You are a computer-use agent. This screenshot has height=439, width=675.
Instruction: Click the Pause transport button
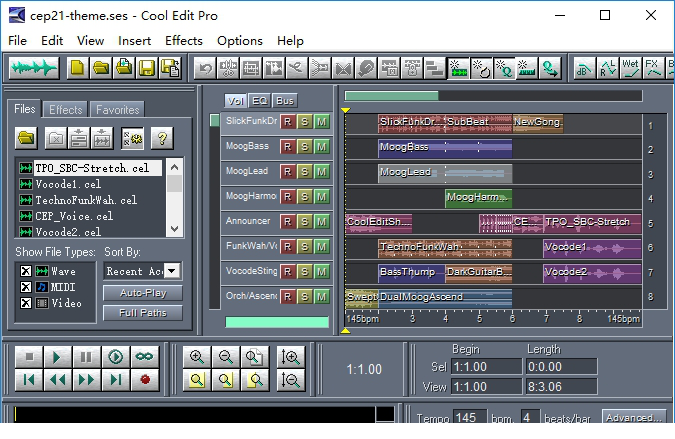point(87,357)
